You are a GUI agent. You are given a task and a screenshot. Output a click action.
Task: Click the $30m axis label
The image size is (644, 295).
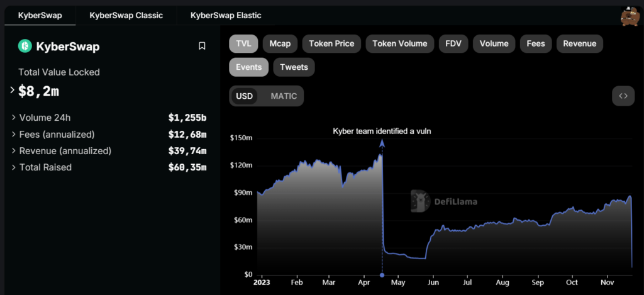[242, 247]
